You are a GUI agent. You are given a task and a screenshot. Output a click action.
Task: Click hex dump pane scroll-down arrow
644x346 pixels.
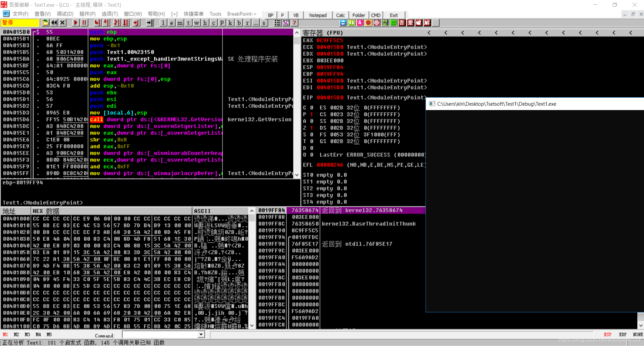tap(252, 325)
